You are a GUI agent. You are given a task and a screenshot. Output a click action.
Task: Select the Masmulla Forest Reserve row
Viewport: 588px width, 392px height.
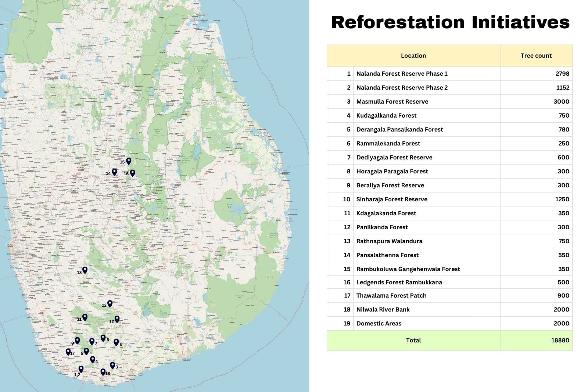tap(392, 102)
